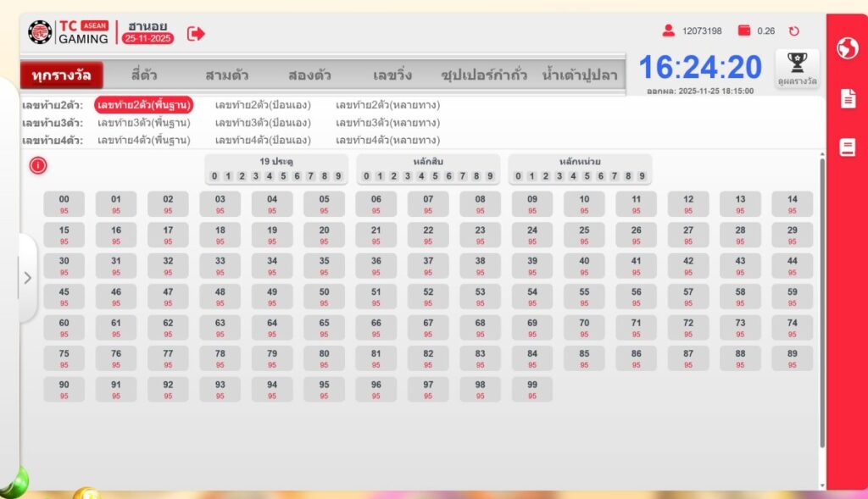868x499 pixels.
Task: Click digit 9 under 19 ประตู
Action: [338, 176]
